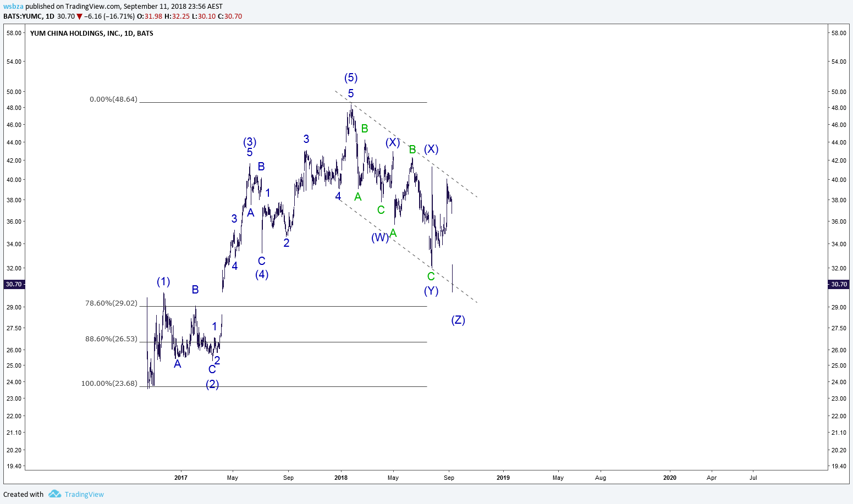Image resolution: width=853 pixels, height=504 pixels.
Task: Click the 100.00%(23.68) Fibonacci label
Action: (109, 383)
